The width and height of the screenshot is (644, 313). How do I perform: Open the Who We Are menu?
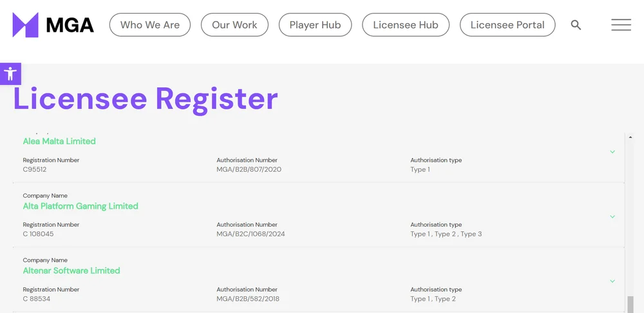tap(150, 24)
